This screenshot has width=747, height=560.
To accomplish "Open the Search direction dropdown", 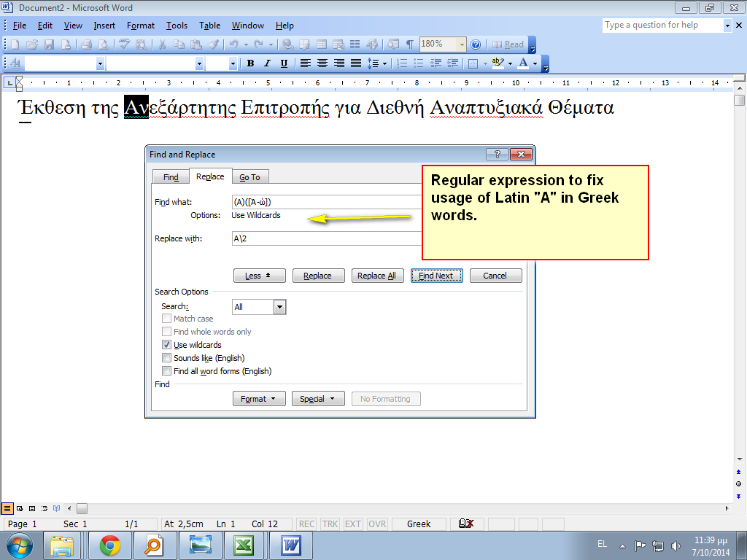I will [x=279, y=307].
